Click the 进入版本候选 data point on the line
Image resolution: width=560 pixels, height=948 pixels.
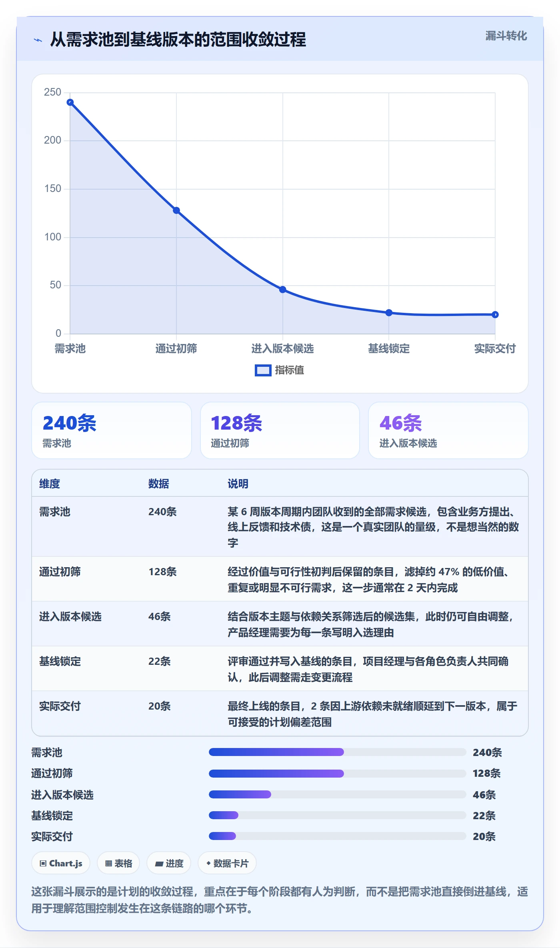coord(282,290)
